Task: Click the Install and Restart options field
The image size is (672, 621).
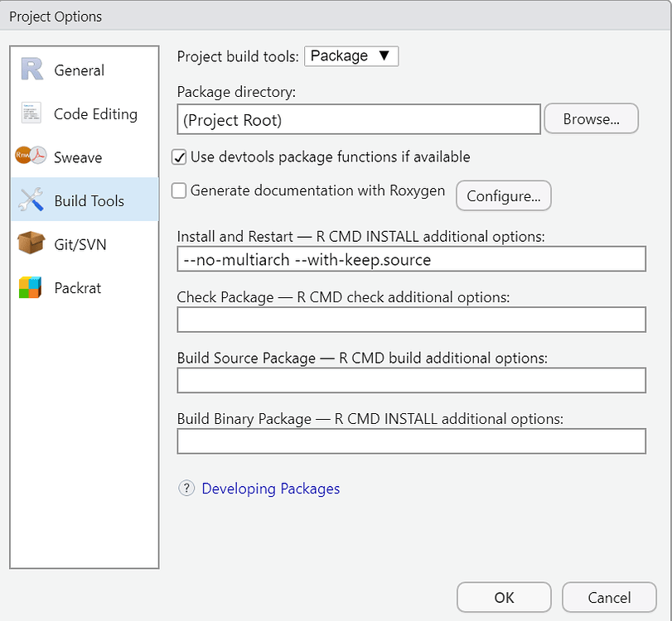Action: (x=412, y=258)
